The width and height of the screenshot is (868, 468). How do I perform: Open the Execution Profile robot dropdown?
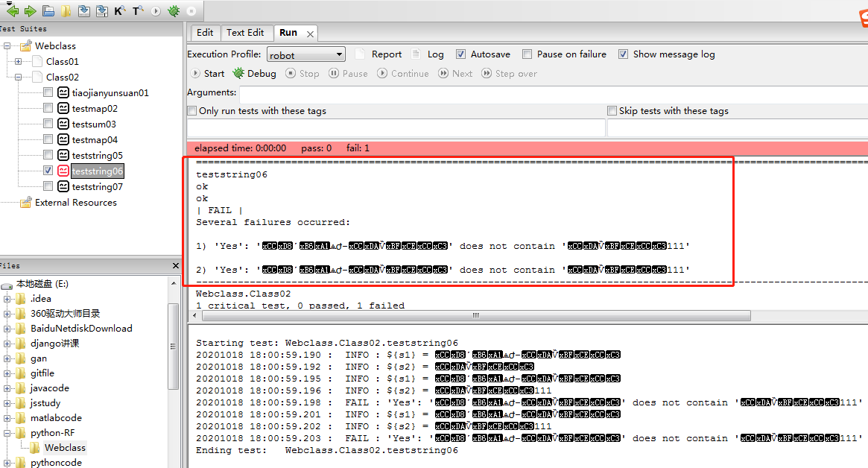click(306, 54)
